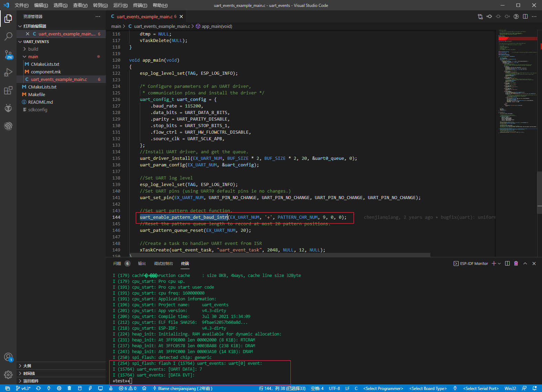Click <Select Board Type> in status bar
The image size is (542, 392).
(x=428, y=388)
